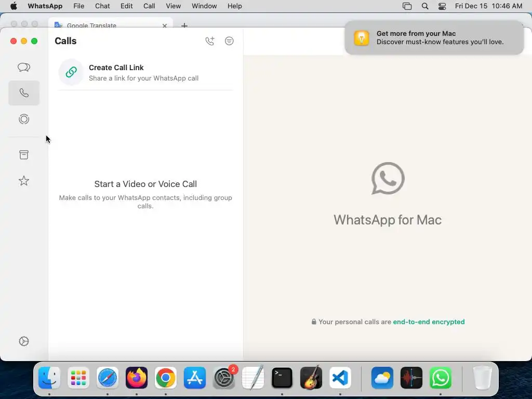
Task: Open Voice Memos from the Dock
Action: (411, 378)
